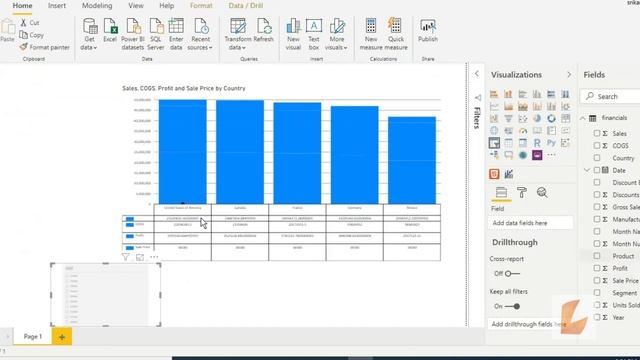Open the Format paint roller pane
Screen dimensions: 640x360
click(522, 193)
